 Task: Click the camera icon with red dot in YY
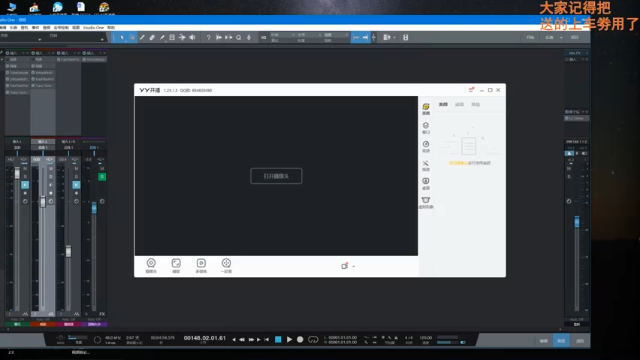tap(344, 266)
